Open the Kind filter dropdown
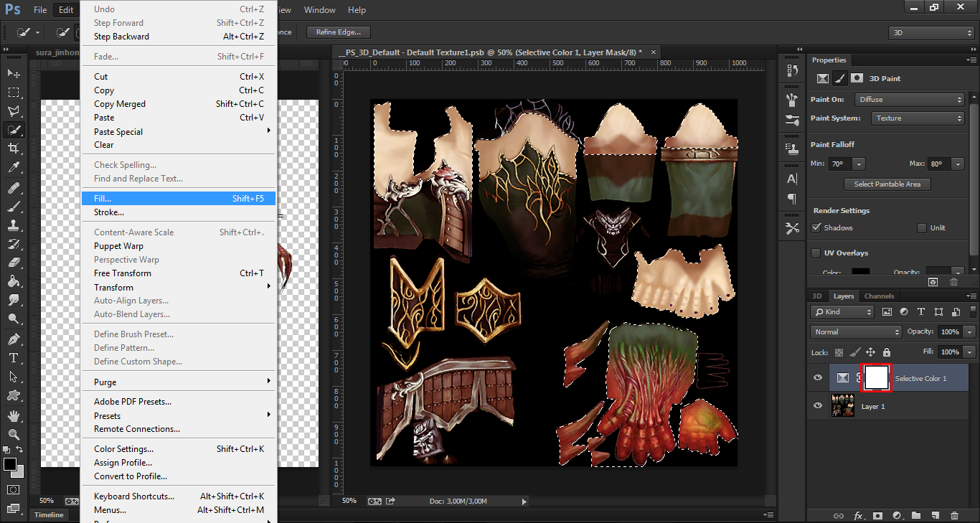This screenshot has height=523, width=980. click(842, 312)
